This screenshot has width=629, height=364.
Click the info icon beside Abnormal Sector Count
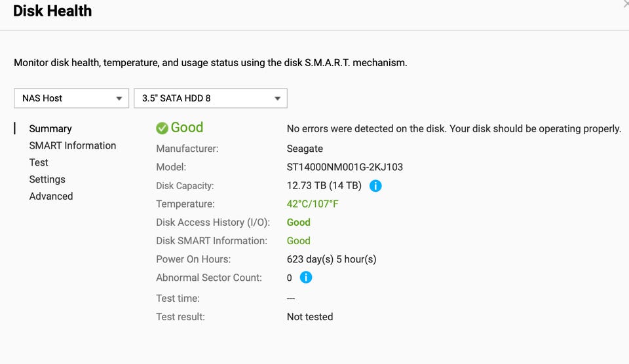[x=306, y=278]
